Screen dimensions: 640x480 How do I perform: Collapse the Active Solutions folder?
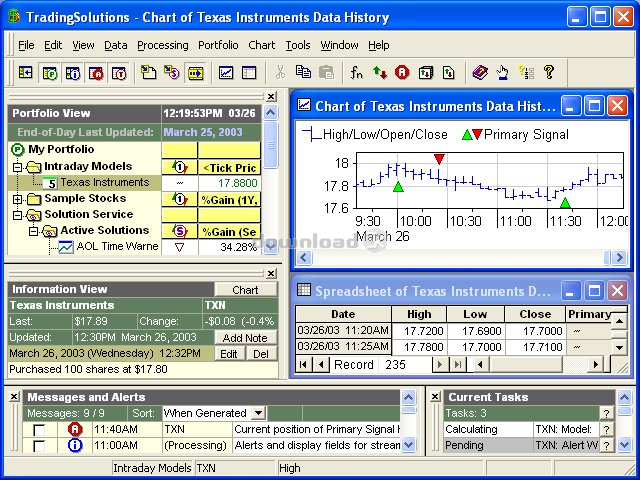[33, 231]
